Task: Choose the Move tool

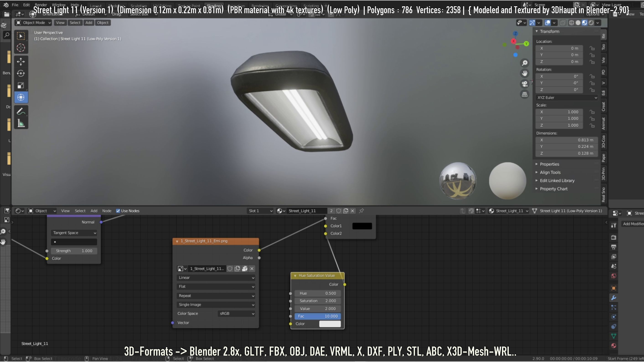Action: coord(21,62)
